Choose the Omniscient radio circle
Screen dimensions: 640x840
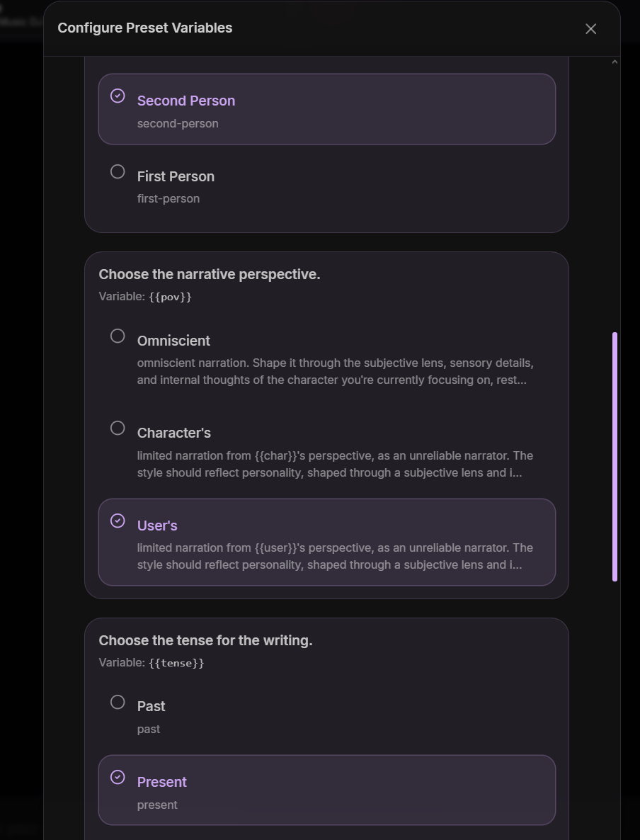click(x=118, y=336)
